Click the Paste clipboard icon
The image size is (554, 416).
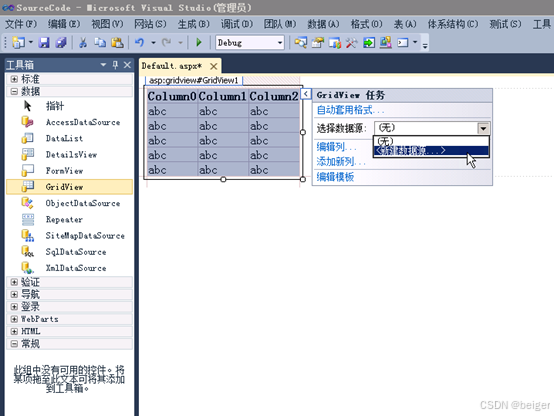point(117,43)
